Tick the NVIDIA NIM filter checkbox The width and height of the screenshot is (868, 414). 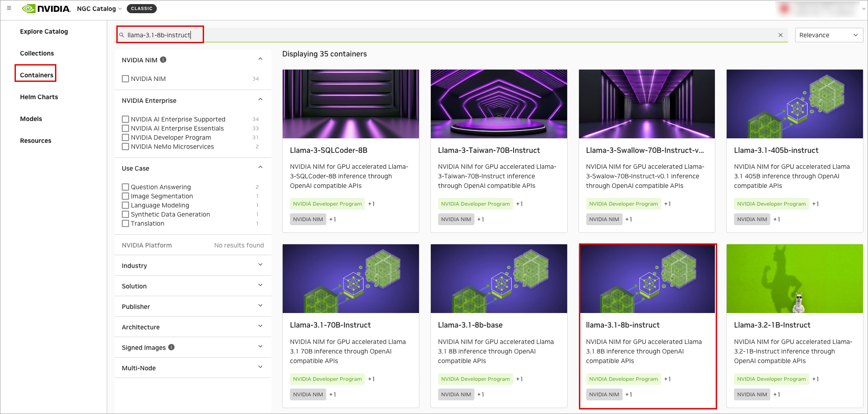coord(125,79)
